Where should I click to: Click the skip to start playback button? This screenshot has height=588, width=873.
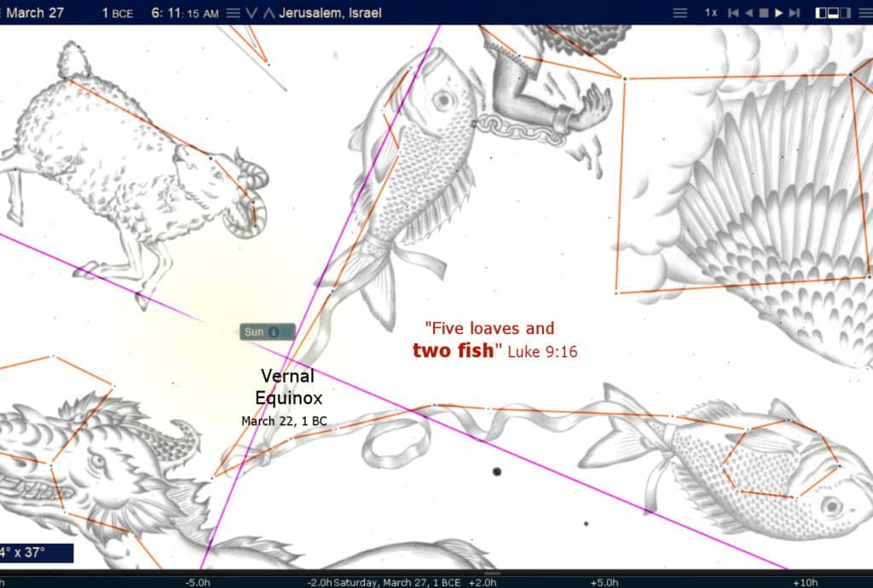[x=733, y=13]
